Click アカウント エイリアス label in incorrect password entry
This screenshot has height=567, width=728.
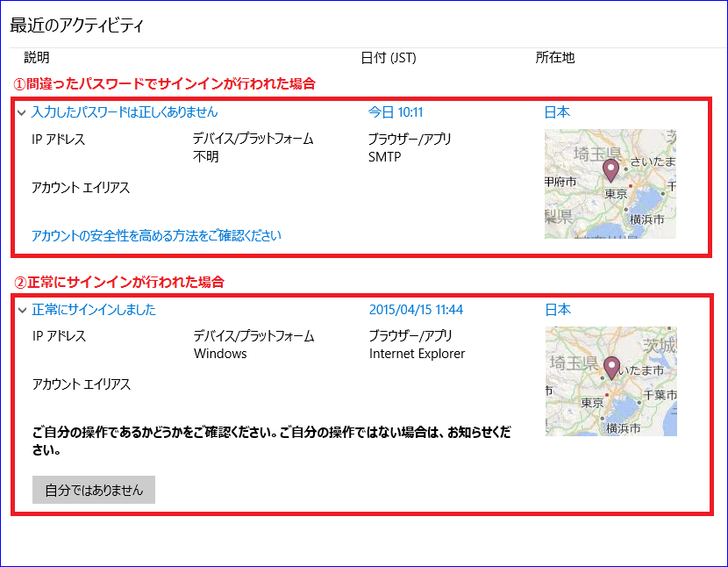pos(81,187)
